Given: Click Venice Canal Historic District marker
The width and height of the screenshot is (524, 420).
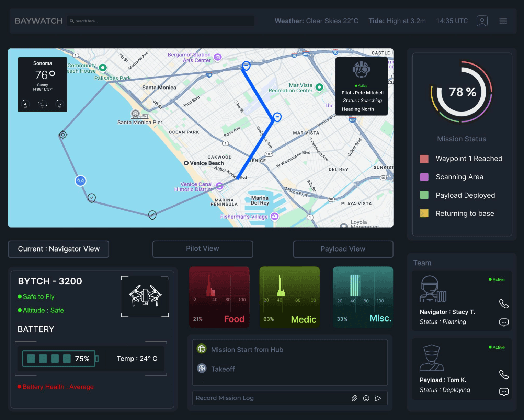Looking at the screenshot, I should coord(219,186).
